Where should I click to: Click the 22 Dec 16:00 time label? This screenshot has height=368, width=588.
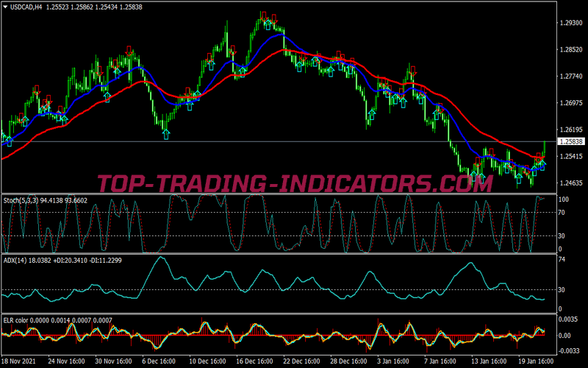pos(301,361)
